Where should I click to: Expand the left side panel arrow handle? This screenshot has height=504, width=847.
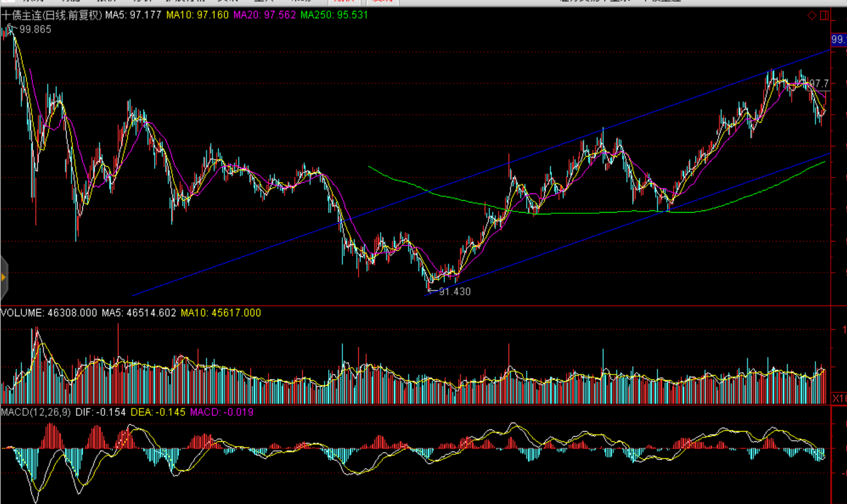click(4, 277)
